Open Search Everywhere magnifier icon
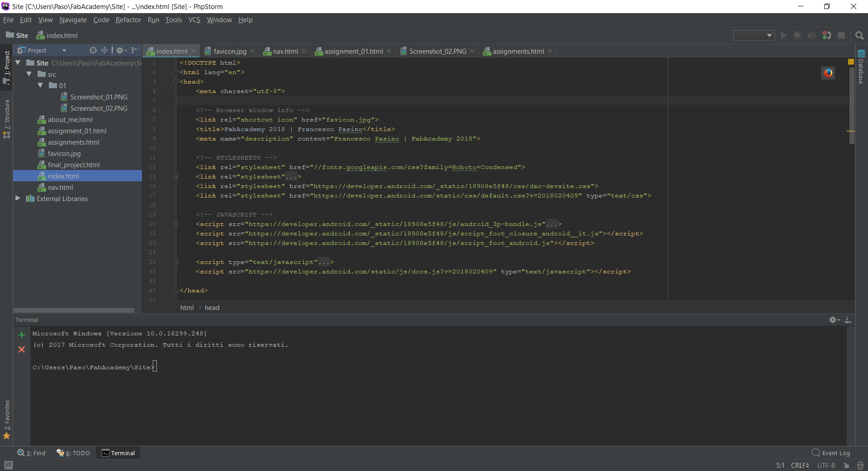This screenshot has height=471, width=868. point(859,35)
